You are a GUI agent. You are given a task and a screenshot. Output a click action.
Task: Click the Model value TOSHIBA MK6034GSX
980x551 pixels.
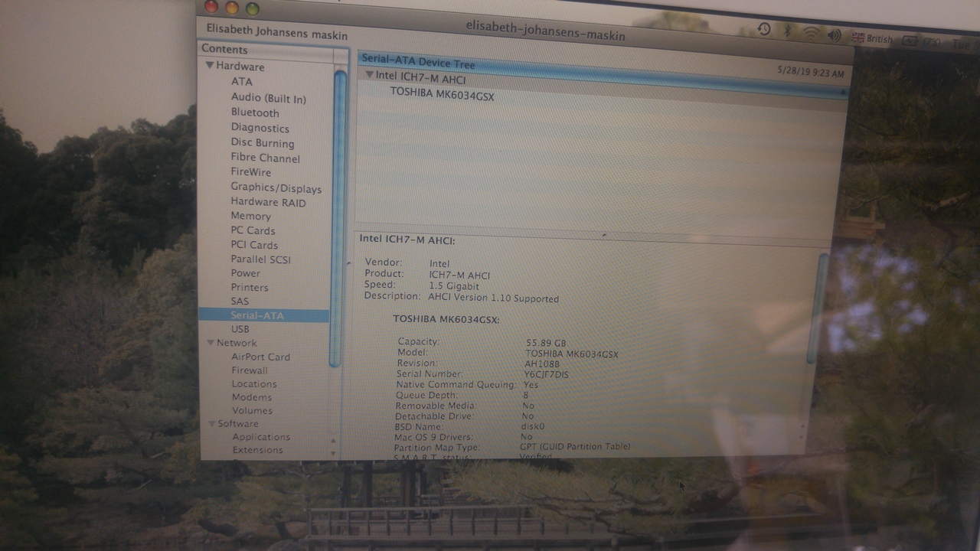point(572,354)
